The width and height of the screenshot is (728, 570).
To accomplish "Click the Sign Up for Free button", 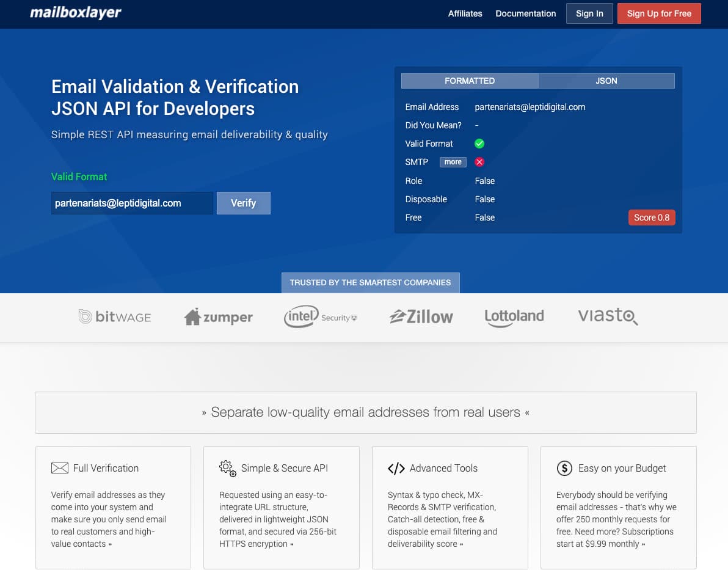I will (x=659, y=13).
